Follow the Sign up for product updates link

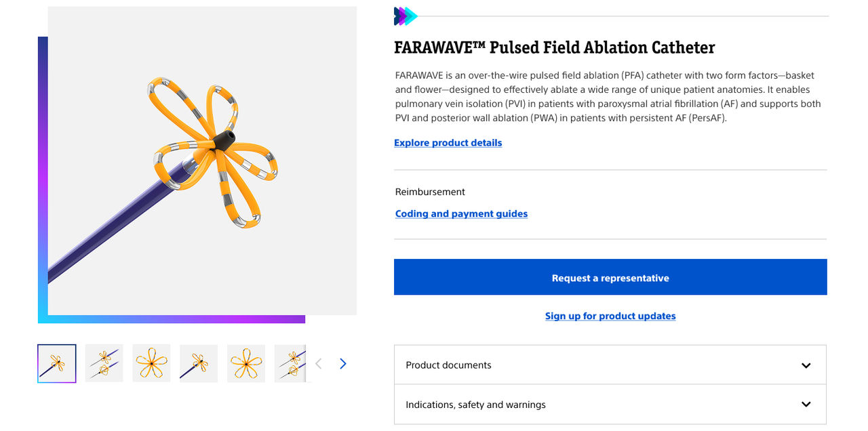point(610,316)
